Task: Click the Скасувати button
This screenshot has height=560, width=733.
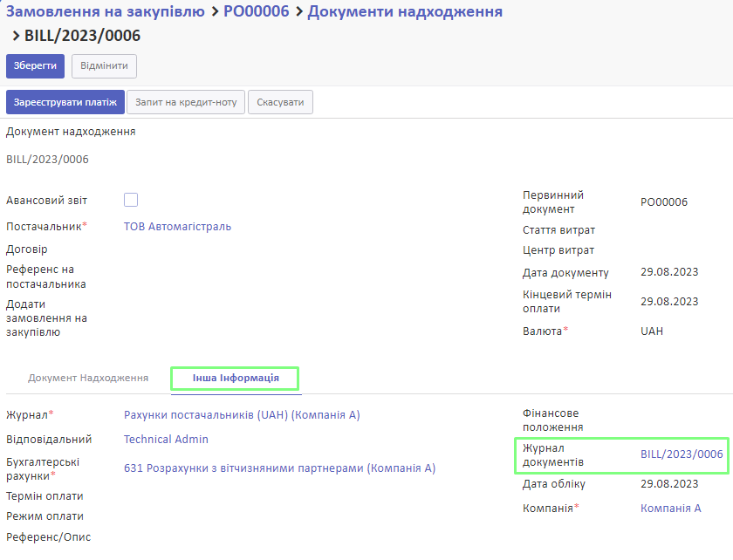Action: (280, 102)
